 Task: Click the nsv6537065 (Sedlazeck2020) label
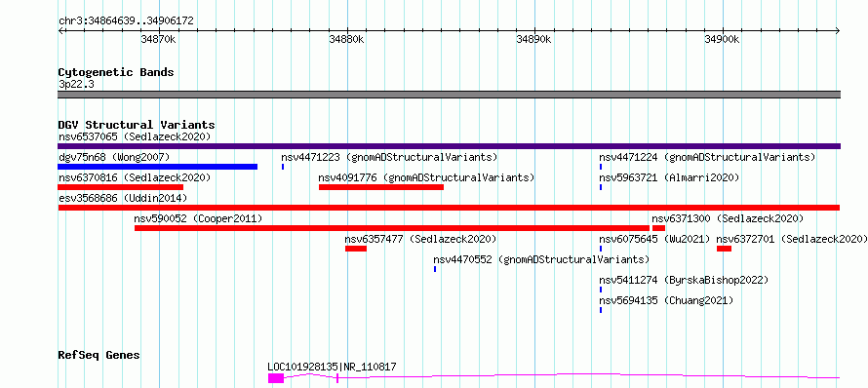[x=135, y=136]
